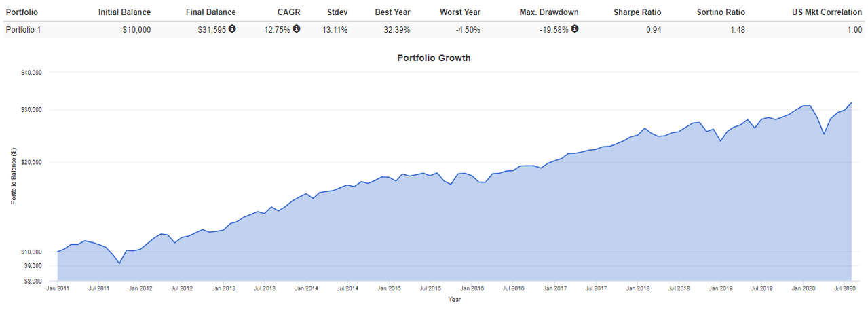Click the Best Year column header
Image resolution: width=868 pixels, height=310 pixels.
[x=394, y=12]
